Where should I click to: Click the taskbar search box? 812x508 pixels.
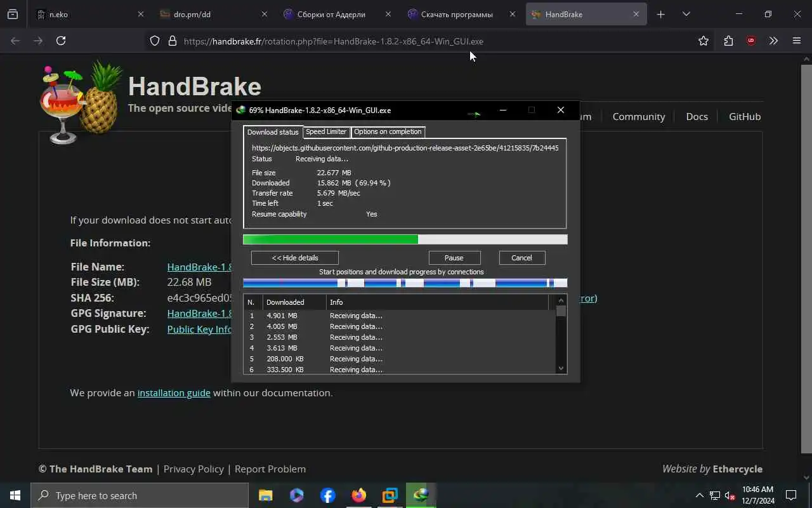[x=140, y=495]
